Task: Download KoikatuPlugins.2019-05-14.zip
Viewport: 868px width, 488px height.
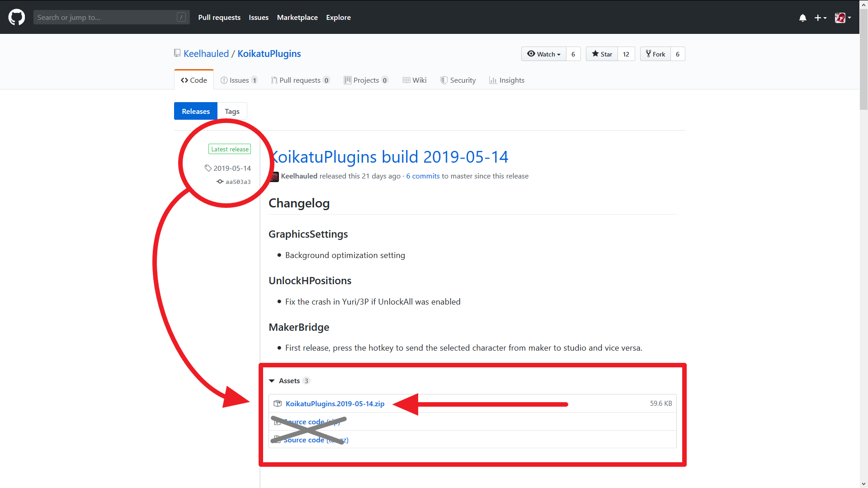Action: point(335,404)
